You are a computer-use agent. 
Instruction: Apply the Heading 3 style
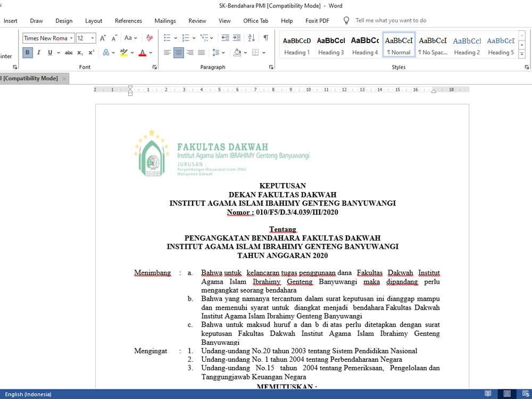click(331, 45)
